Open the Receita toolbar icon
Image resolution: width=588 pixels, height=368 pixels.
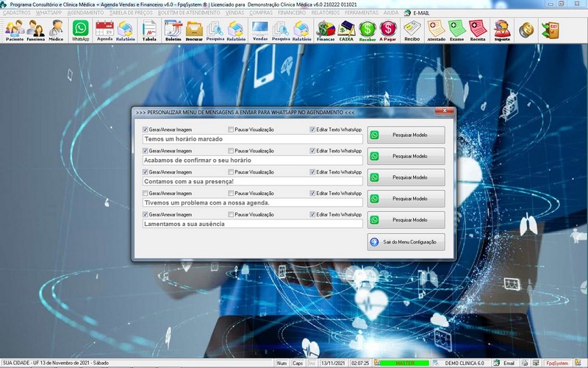click(478, 29)
